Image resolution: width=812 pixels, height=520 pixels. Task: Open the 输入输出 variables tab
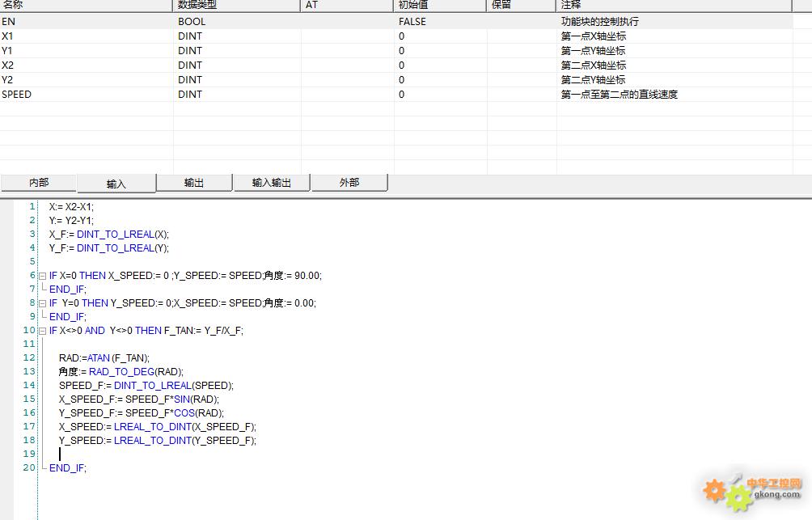point(271,183)
